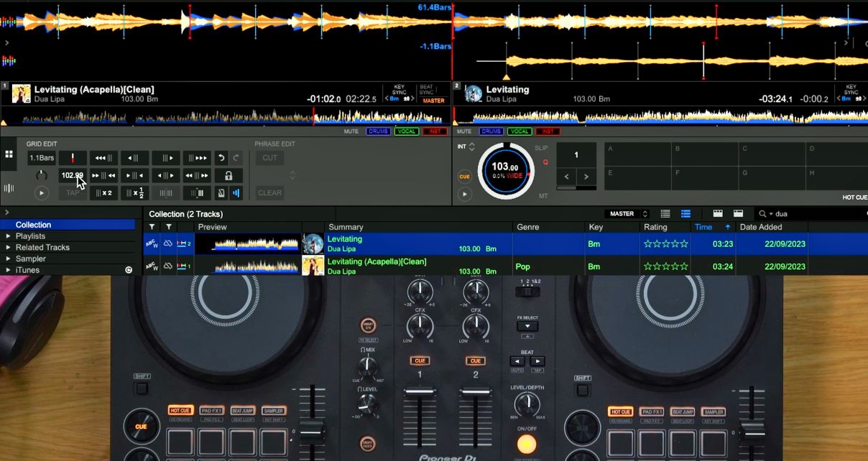Open the pad grid view icon on deck 1
868x461 pixels.
(9, 154)
